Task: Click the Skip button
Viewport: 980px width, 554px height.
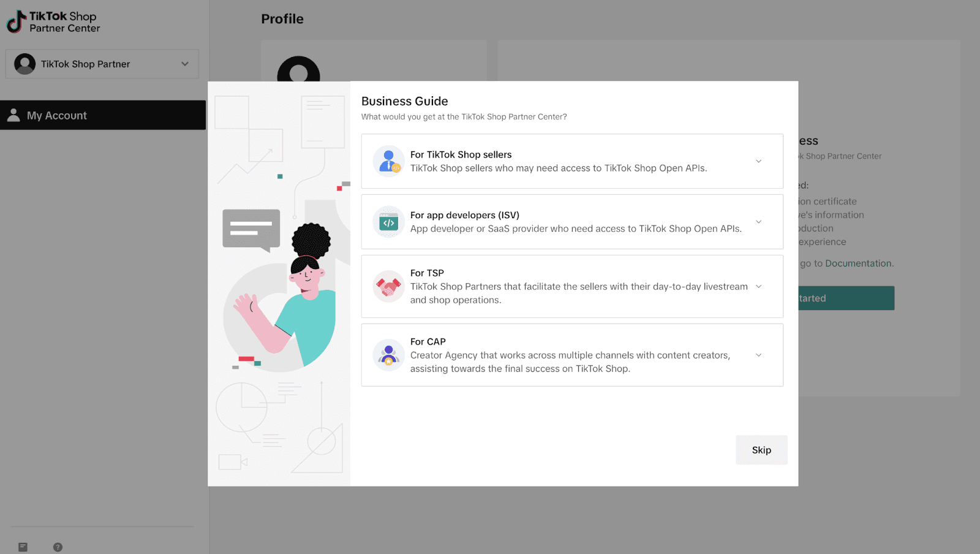Action: pyautogui.click(x=761, y=450)
